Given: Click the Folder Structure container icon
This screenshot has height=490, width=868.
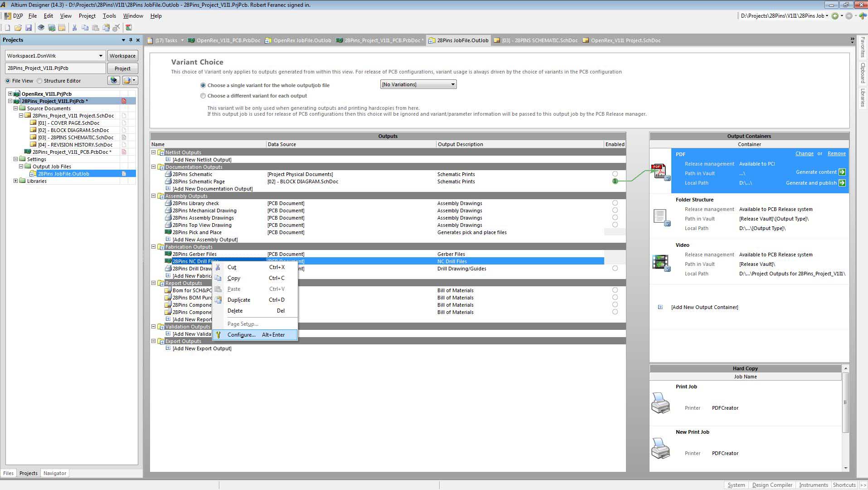Looking at the screenshot, I should point(660,217).
